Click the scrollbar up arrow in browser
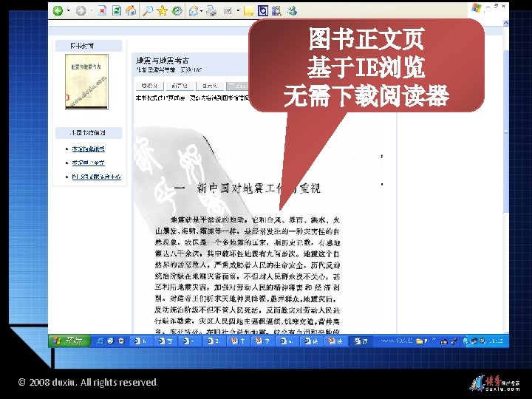Screen dimensions: 532x399 click(x=505, y=23)
